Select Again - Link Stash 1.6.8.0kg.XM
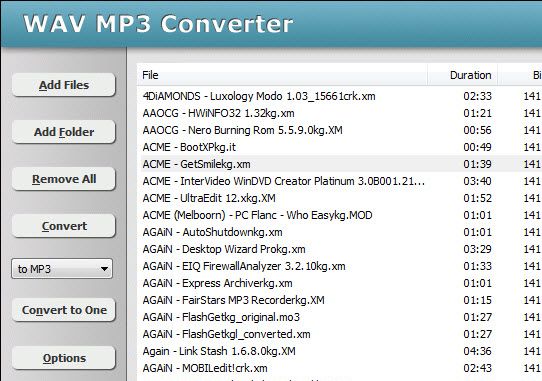Image resolution: width=542 pixels, height=381 pixels. point(219,351)
